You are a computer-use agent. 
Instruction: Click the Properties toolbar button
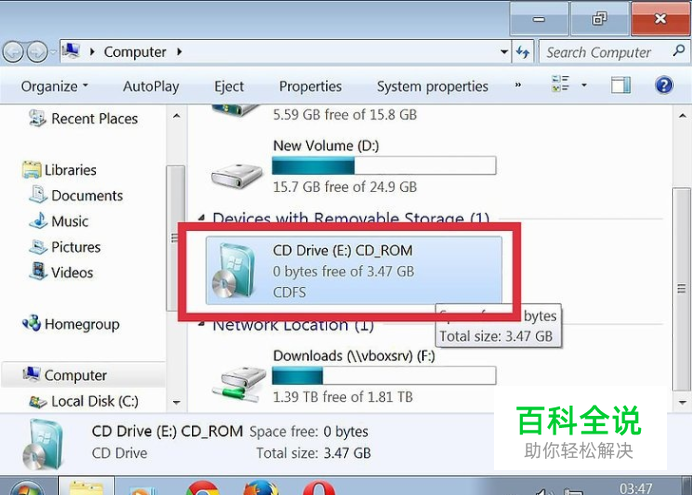pyautogui.click(x=310, y=86)
